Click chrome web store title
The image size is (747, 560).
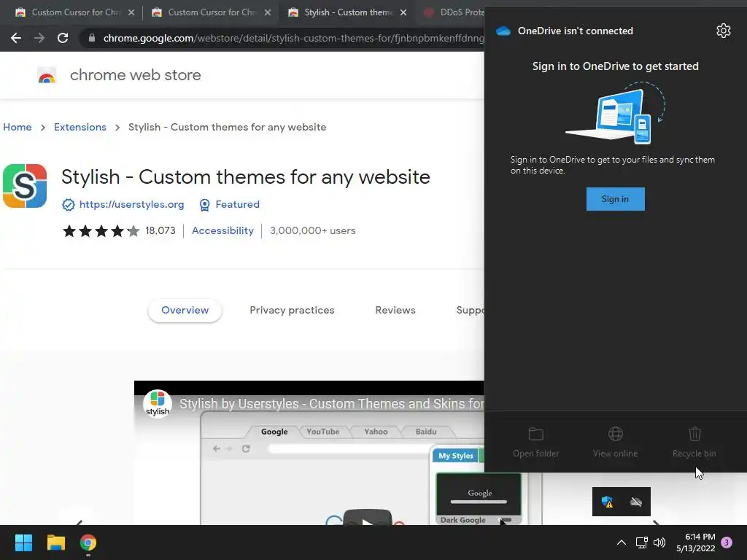click(135, 75)
